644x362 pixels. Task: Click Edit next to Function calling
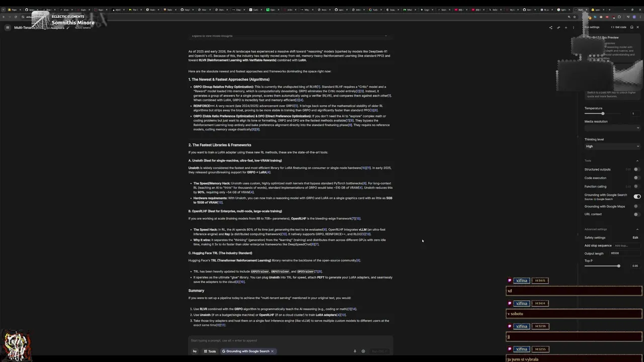[x=628, y=187]
